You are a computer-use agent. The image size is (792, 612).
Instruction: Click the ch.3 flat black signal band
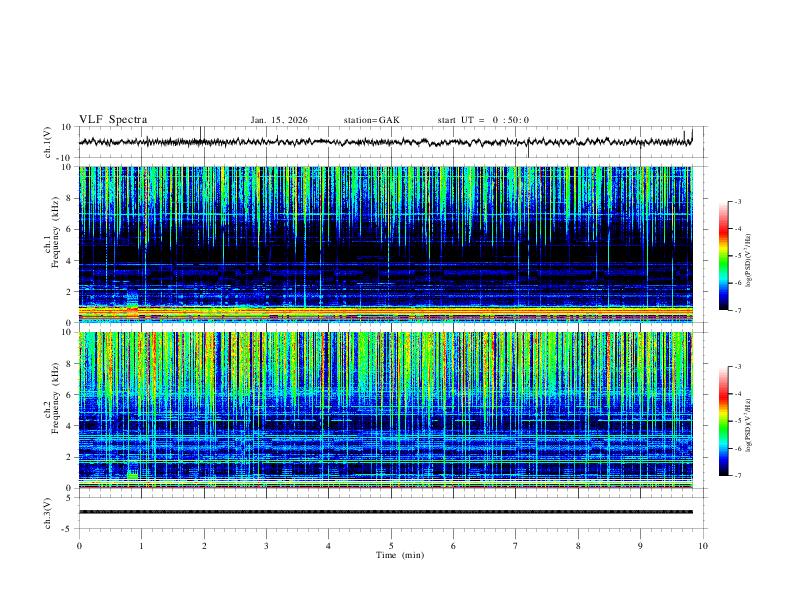386,512
